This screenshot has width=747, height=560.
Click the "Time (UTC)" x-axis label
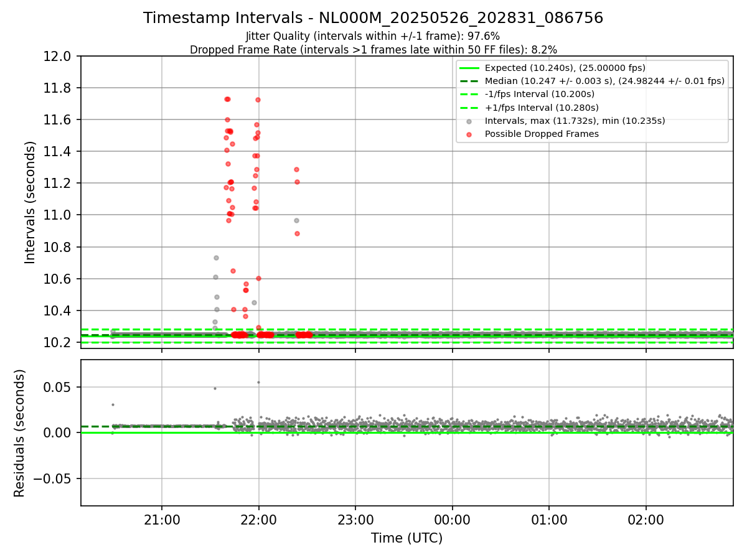(x=406, y=538)
